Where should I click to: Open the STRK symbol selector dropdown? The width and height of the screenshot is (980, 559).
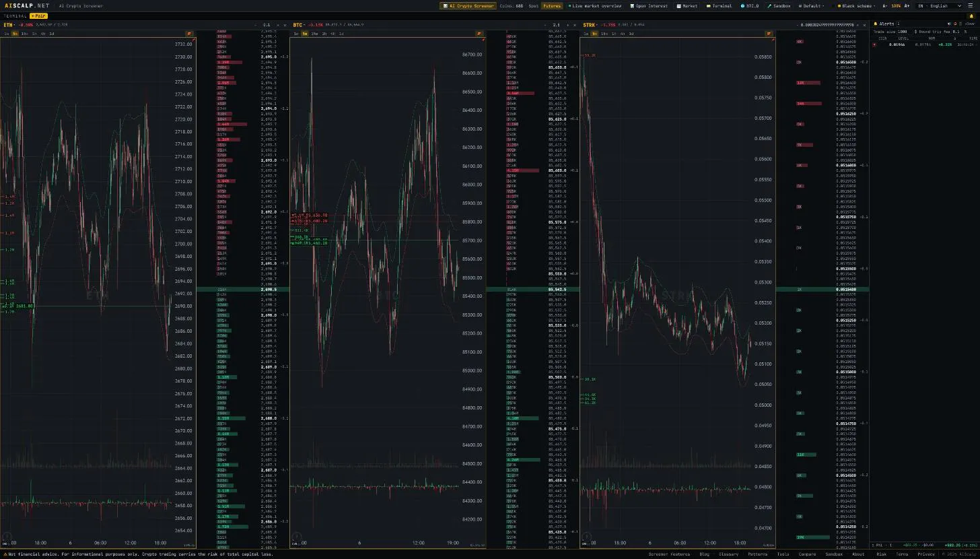(x=590, y=25)
